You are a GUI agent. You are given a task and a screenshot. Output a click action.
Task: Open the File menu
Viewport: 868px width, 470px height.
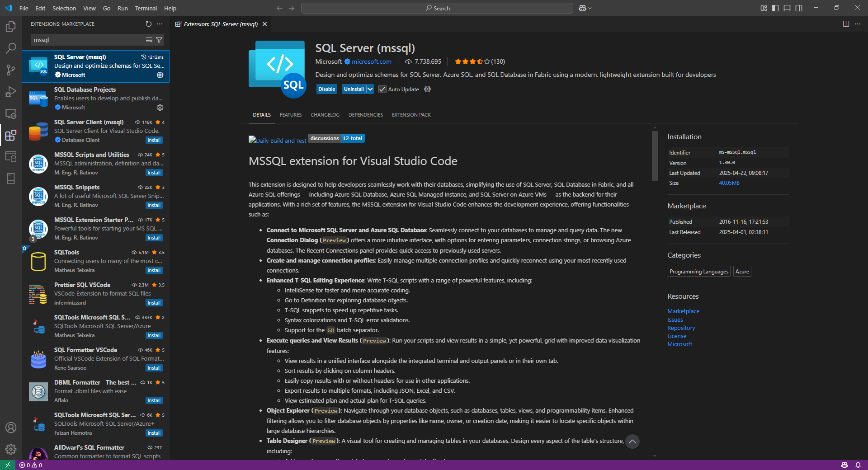pyautogui.click(x=24, y=8)
